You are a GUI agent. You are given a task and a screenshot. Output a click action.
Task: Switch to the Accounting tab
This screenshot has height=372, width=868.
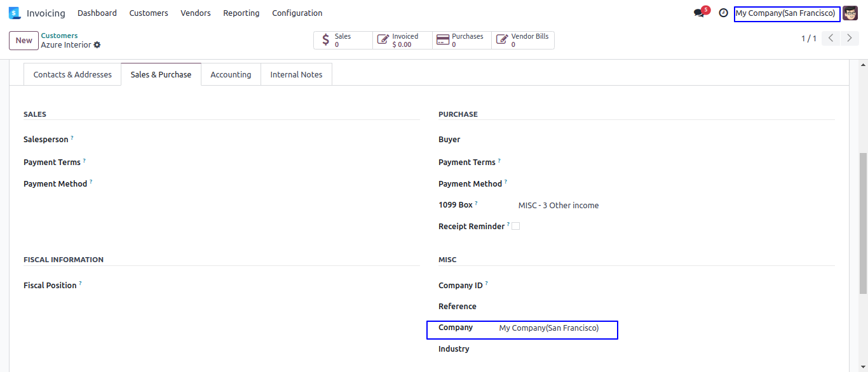(x=231, y=74)
